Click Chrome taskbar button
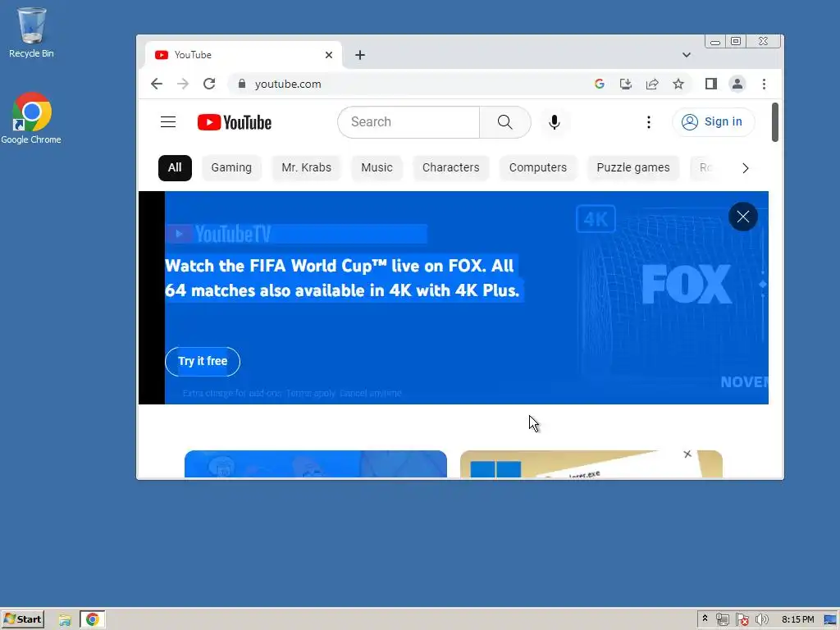Viewport: 840px width, 630px height. pos(92,620)
